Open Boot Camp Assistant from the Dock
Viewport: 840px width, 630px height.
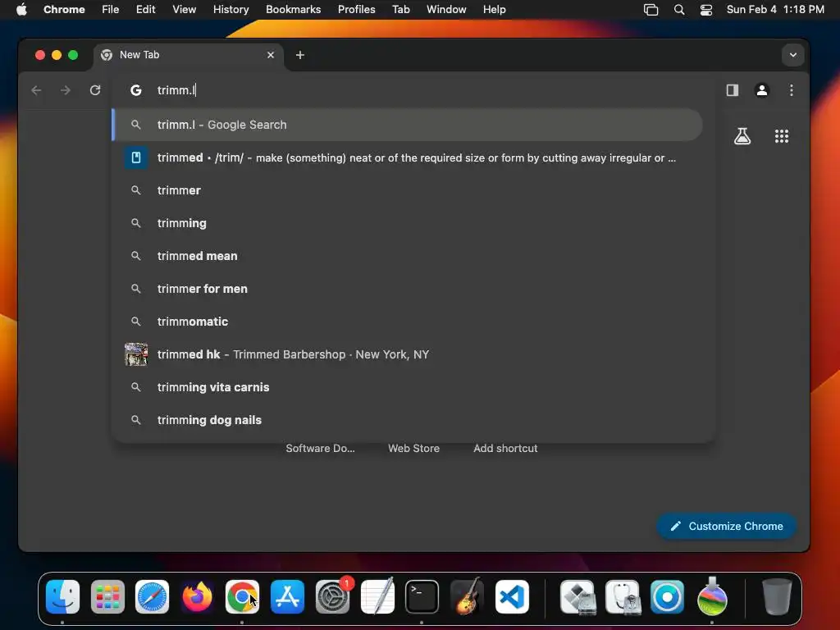(577, 597)
